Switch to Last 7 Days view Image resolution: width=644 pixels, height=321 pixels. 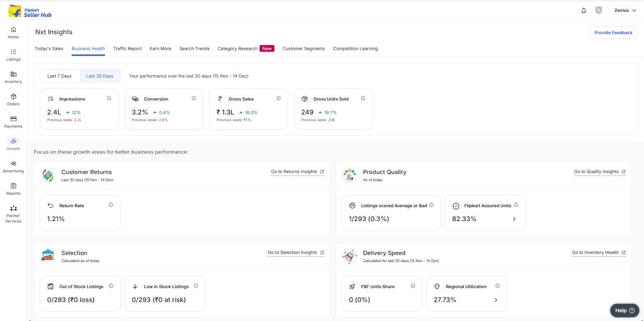coord(59,76)
